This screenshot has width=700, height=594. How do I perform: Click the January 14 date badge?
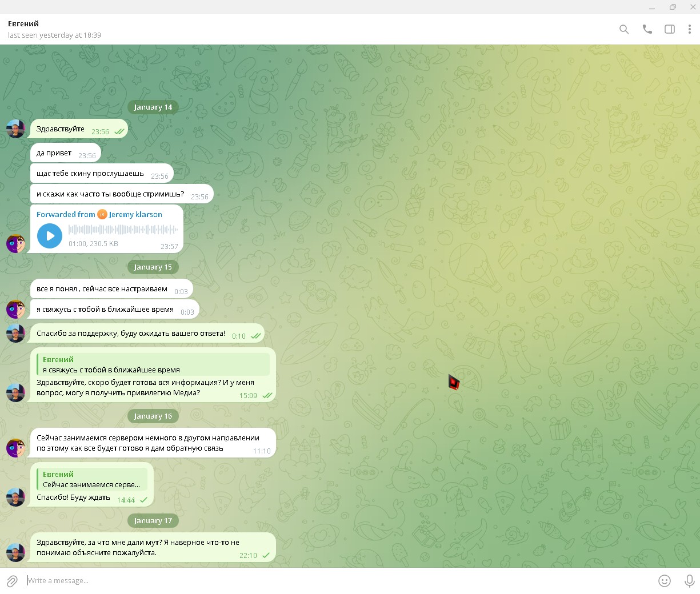[x=153, y=107]
